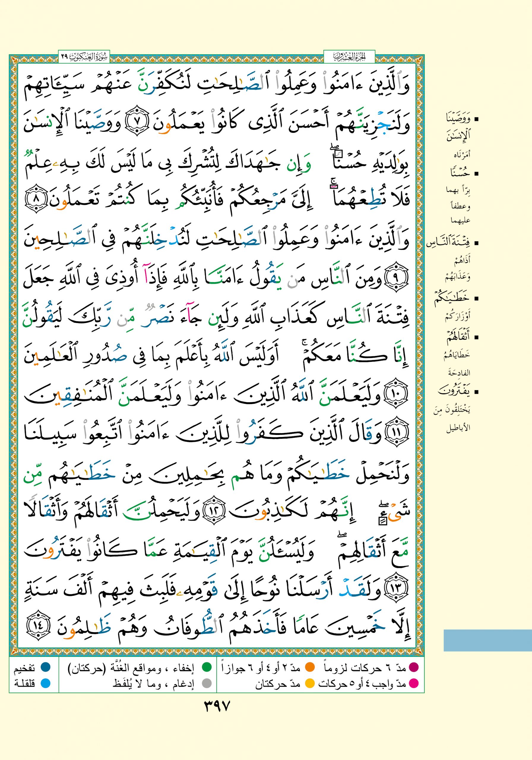Click the green إخفاء legend dot

207,668
